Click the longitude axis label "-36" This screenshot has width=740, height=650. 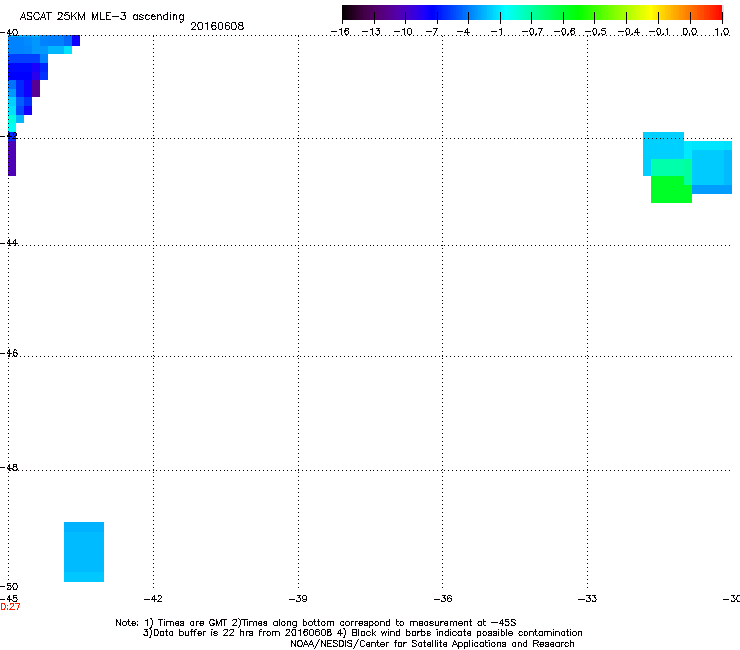point(443,599)
